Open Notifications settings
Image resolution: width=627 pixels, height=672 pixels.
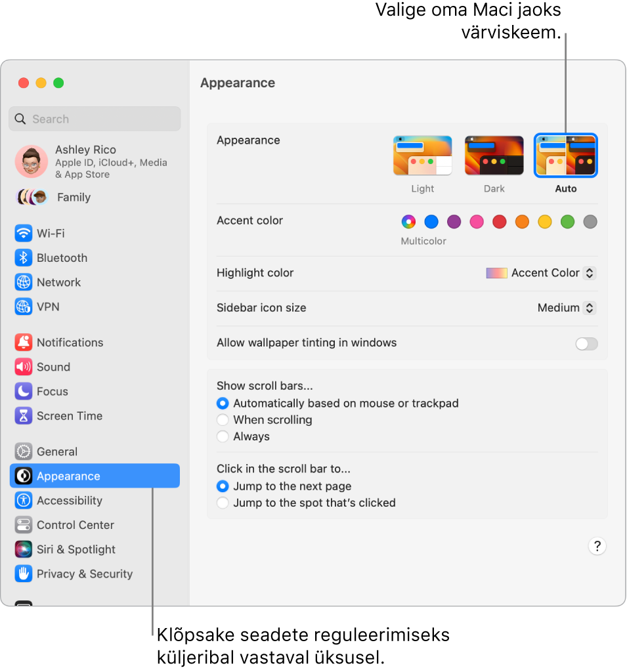[70, 343]
